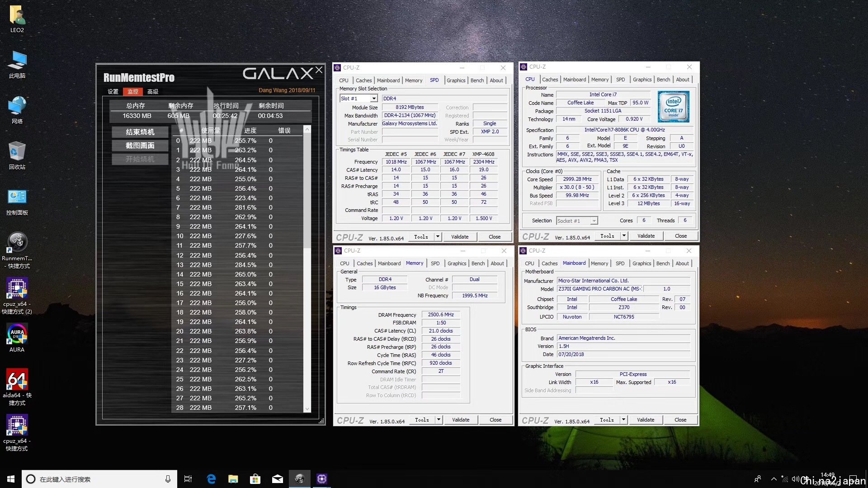This screenshot has width=868, height=488.
Task: Switch to 设置 tab in RunMemtestPro
Action: [x=113, y=92]
